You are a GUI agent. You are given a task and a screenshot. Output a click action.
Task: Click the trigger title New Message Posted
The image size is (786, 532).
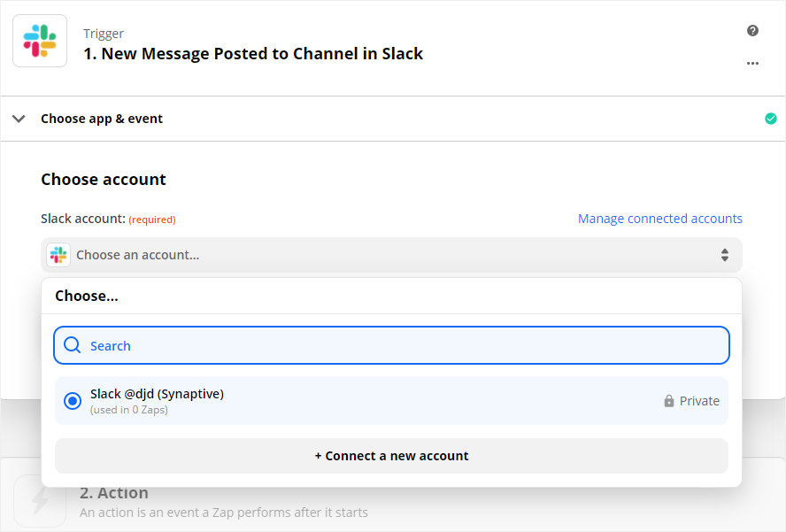click(x=253, y=54)
